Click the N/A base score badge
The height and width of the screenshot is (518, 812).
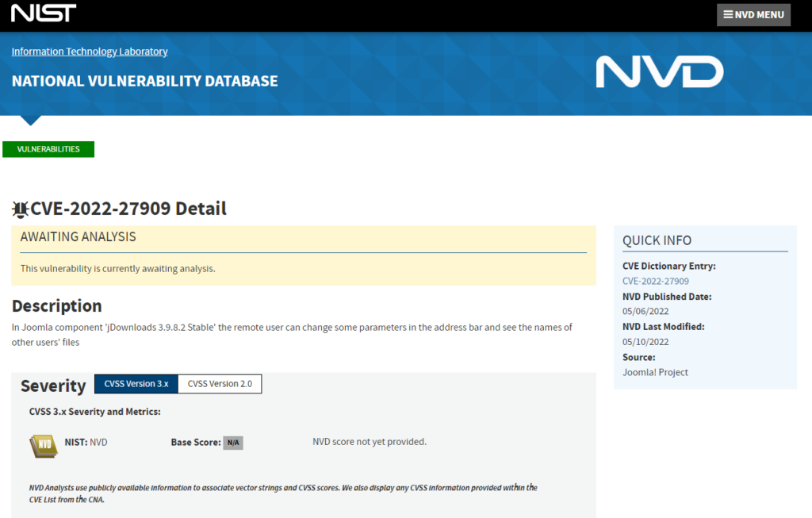(233, 443)
